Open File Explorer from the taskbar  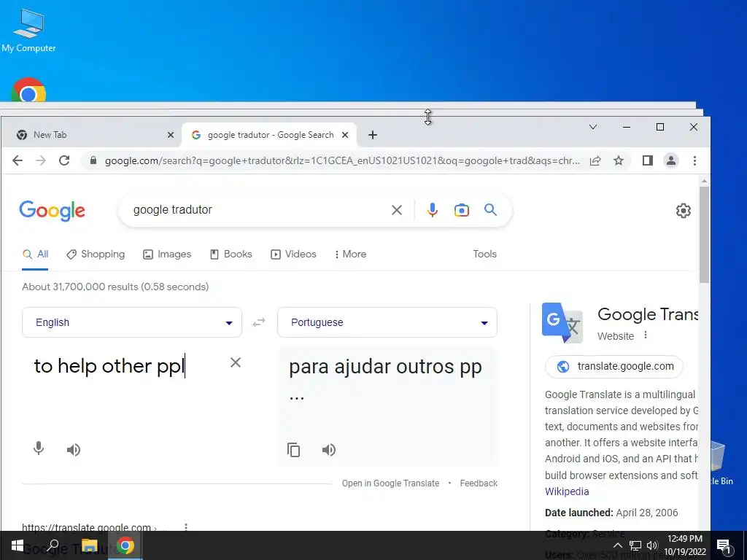pyautogui.click(x=89, y=545)
